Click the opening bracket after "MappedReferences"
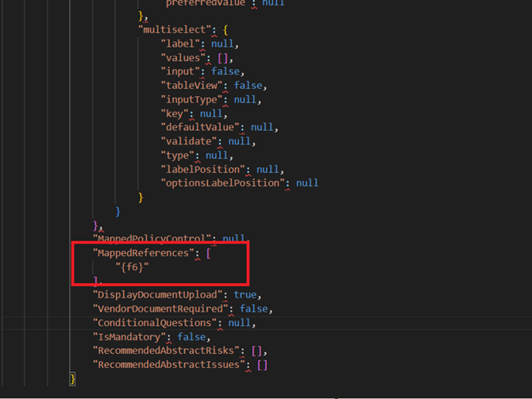 tap(208, 253)
